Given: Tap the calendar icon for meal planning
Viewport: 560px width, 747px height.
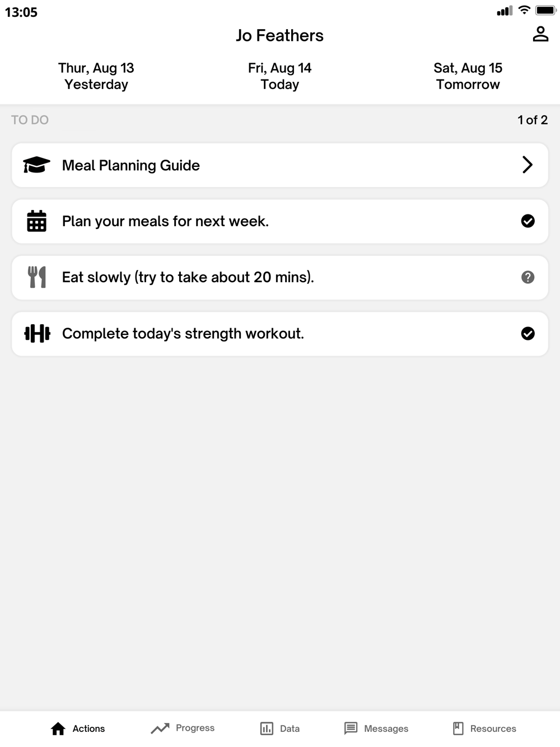Looking at the screenshot, I should point(36,221).
